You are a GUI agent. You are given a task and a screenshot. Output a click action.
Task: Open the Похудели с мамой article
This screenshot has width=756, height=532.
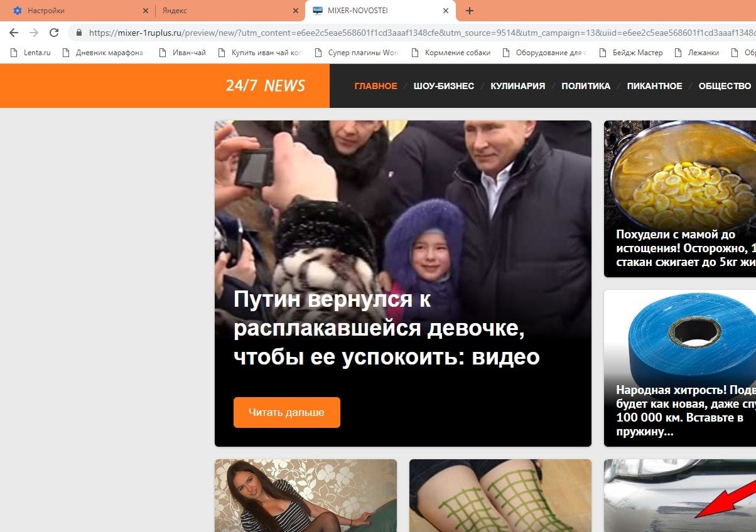point(686,249)
